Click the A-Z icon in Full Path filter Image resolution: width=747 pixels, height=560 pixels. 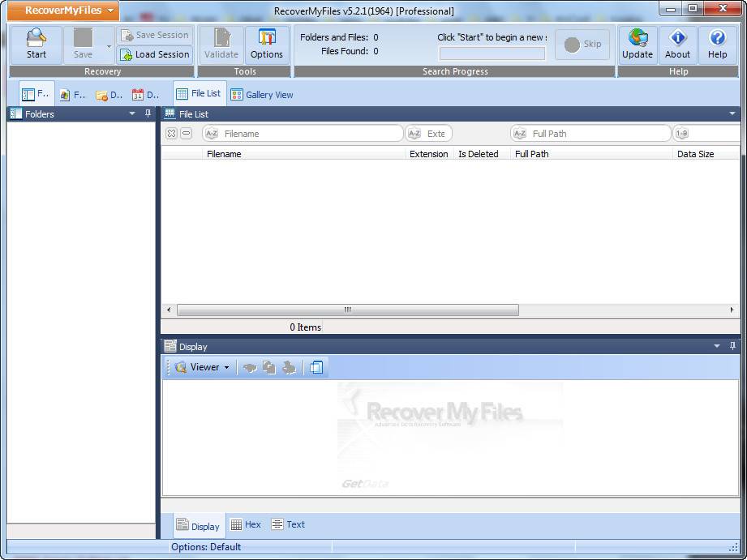click(519, 134)
